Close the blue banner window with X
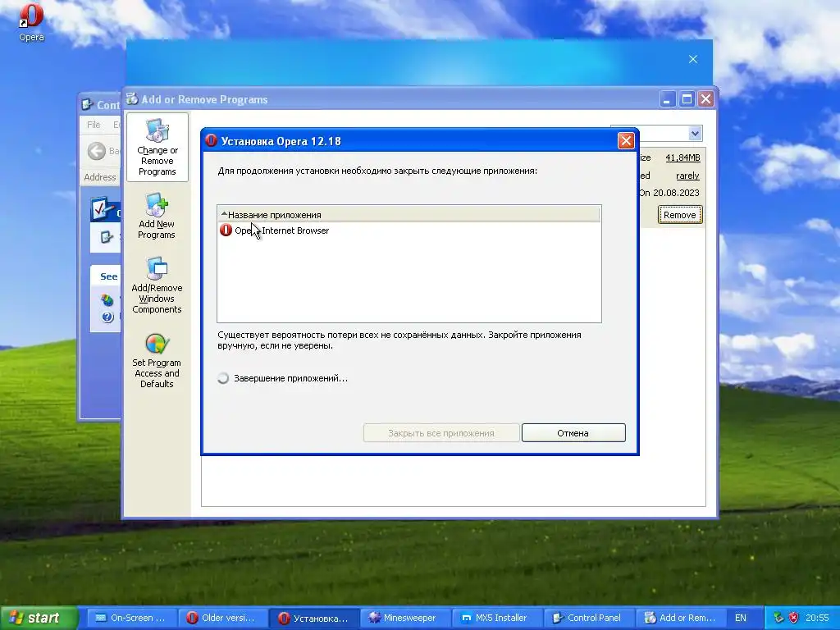This screenshot has width=840, height=630. click(692, 59)
